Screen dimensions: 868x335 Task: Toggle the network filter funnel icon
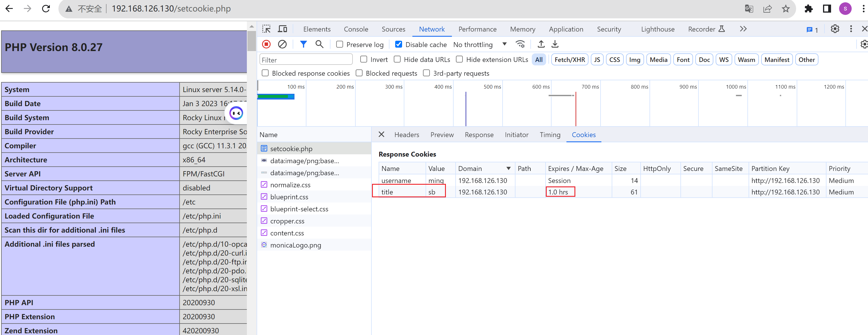point(303,44)
